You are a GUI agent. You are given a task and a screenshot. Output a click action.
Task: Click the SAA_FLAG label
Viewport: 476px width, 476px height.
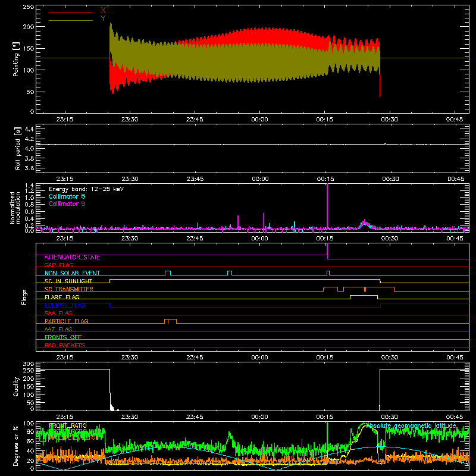tap(58, 313)
